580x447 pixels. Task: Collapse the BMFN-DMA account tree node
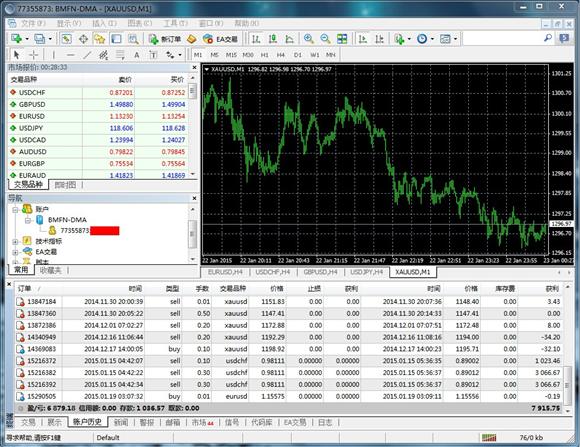pyautogui.click(x=27, y=221)
